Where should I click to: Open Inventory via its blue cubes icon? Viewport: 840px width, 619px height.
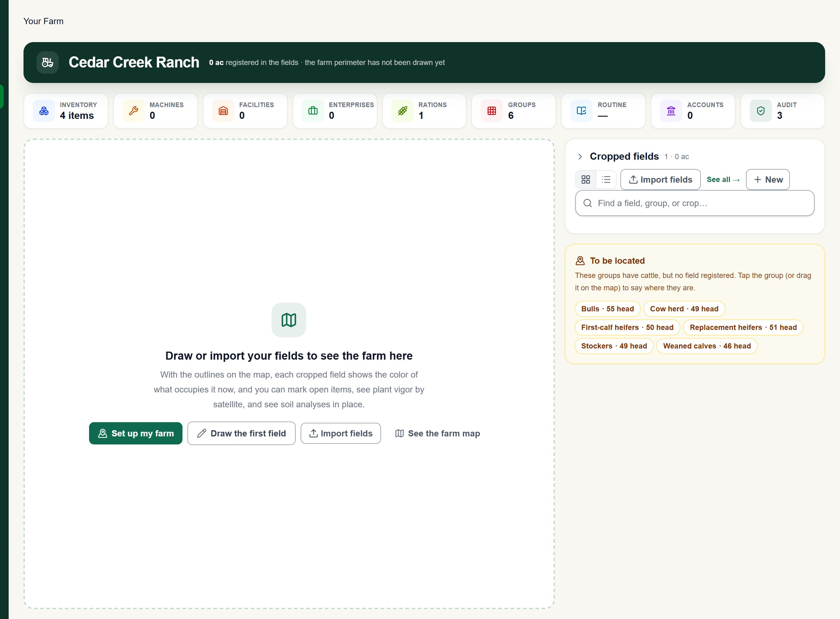tap(44, 111)
